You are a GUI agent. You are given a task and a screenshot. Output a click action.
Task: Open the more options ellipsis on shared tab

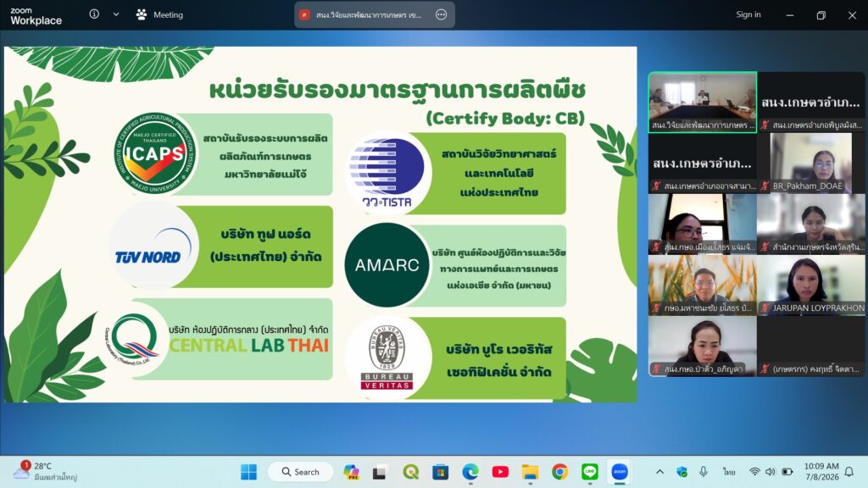click(x=441, y=15)
